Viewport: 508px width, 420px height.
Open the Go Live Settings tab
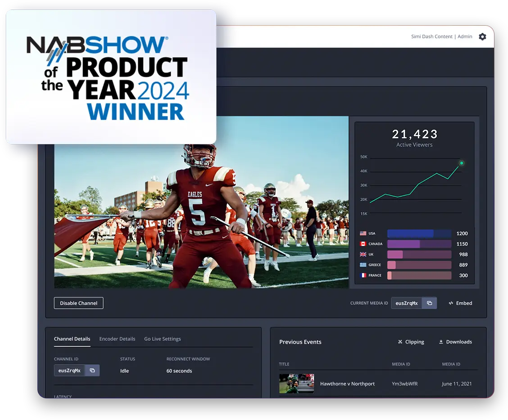coord(162,339)
